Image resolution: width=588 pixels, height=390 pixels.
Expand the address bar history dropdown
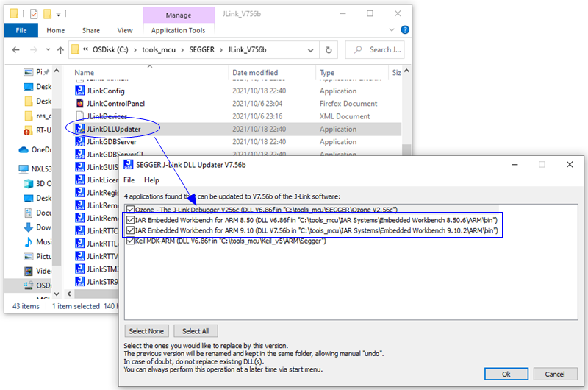310,50
